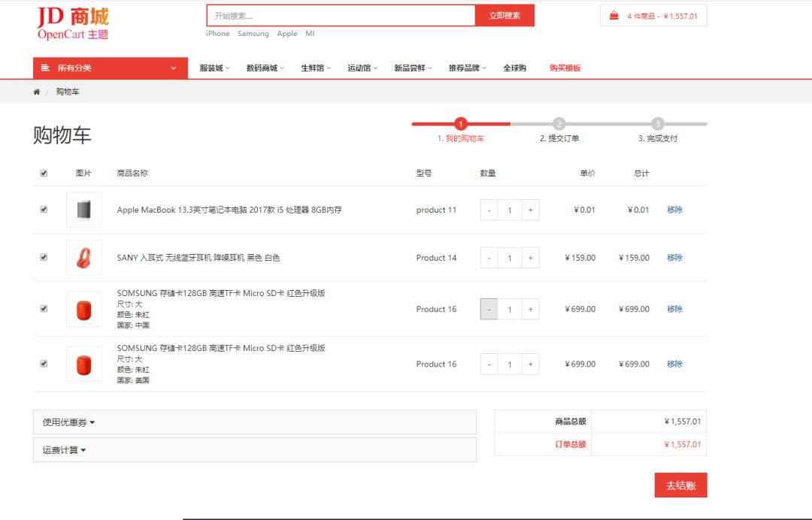This screenshot has height=520, width=812.
Task: Open the red SANY headphones thumbnail
Action: [84, 258]
